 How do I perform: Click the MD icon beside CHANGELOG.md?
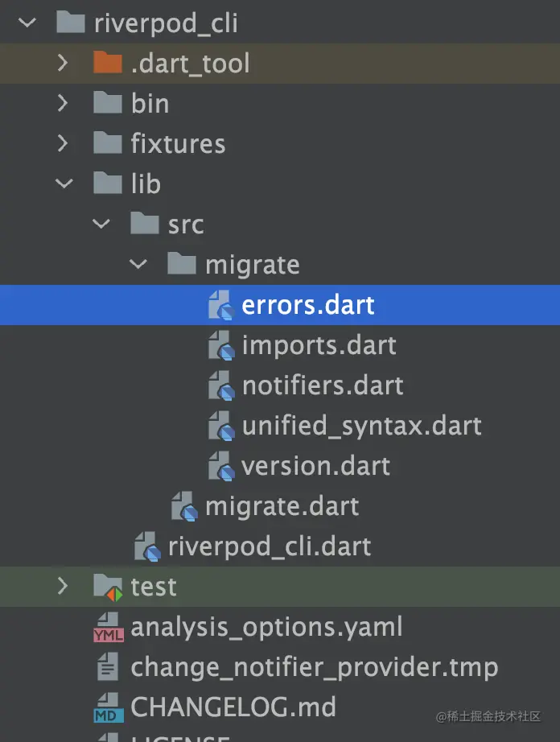(108, 708)
